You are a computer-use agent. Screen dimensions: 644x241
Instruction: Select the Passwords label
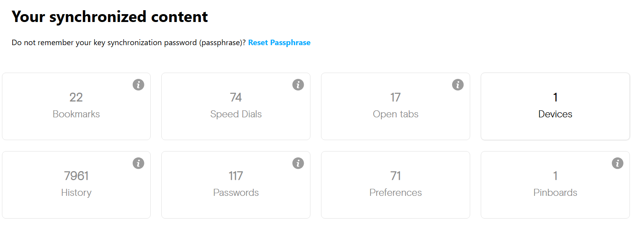[236, 193]
